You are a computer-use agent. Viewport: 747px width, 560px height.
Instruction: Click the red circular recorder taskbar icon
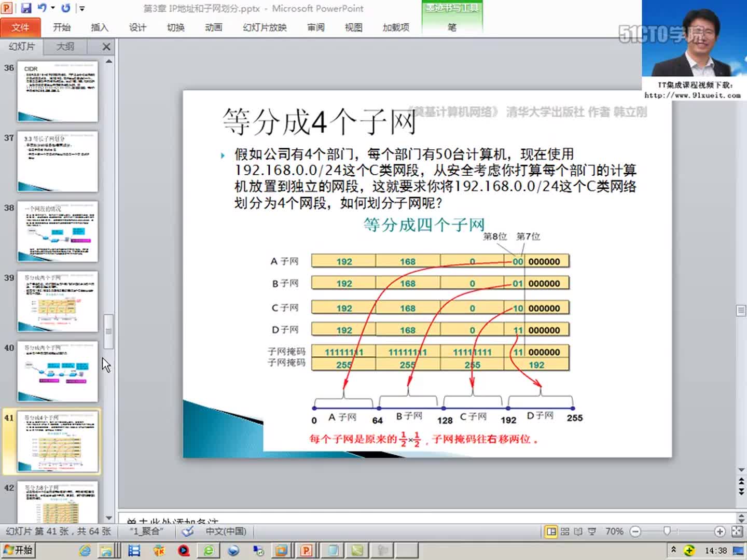click(x=184, y=551)
